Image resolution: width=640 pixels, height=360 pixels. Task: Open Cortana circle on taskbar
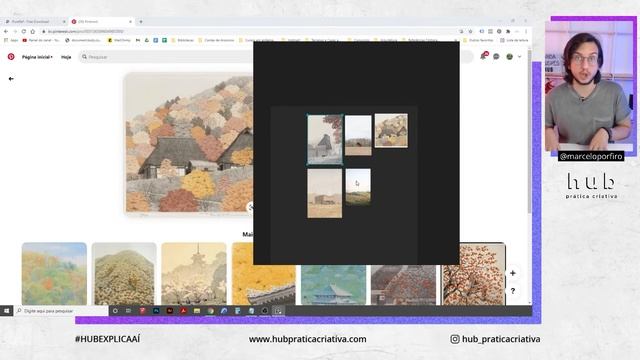(115, 311)
